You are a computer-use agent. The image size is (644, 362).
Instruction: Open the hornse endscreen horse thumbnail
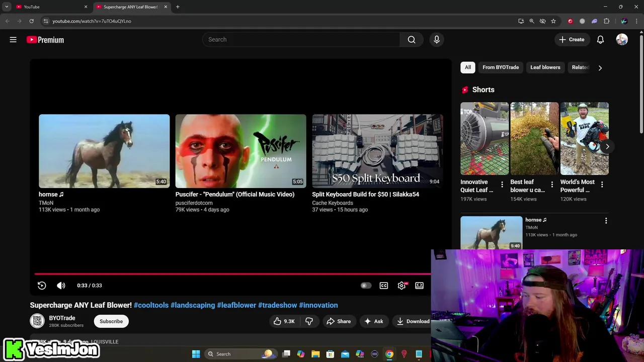click(104, 151)
